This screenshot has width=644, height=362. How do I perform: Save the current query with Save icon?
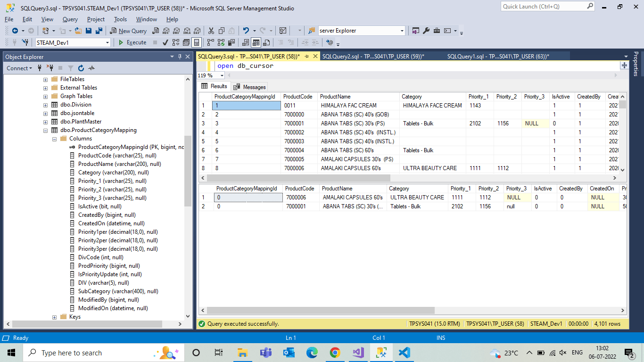[89, 31]
